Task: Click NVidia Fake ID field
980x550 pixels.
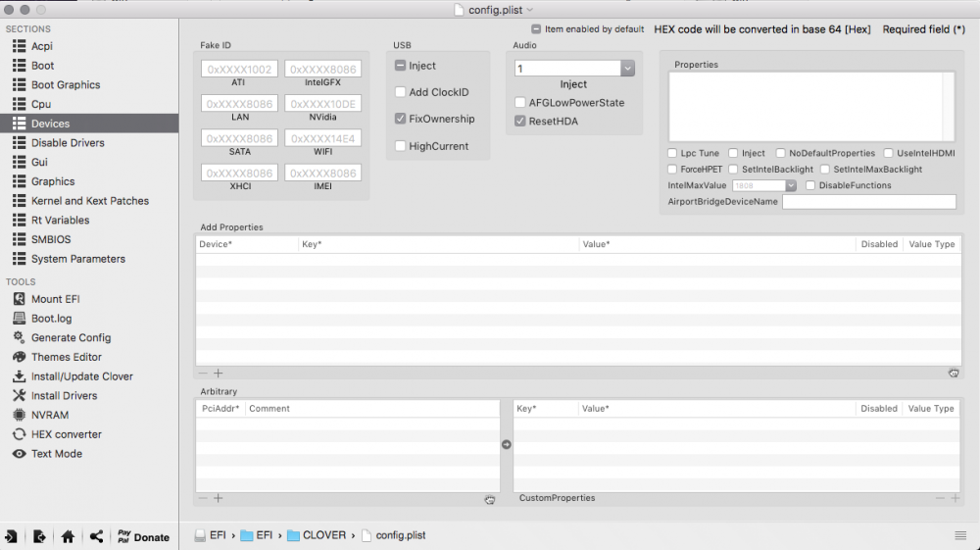Action: point(323,104)
